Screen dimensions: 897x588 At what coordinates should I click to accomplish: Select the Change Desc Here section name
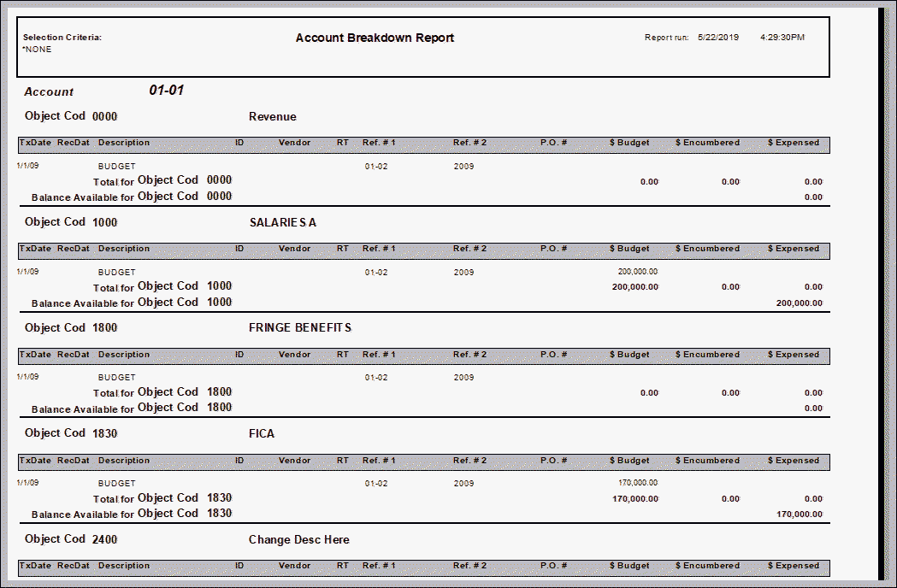(299, 539)
